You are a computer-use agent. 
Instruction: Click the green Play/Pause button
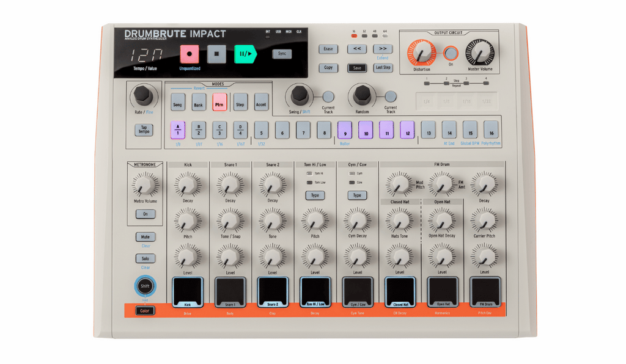245,54
